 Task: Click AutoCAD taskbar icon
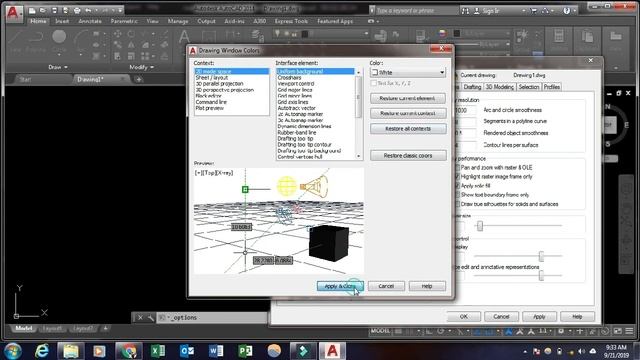pyautogui.click(x=332, y=351)
